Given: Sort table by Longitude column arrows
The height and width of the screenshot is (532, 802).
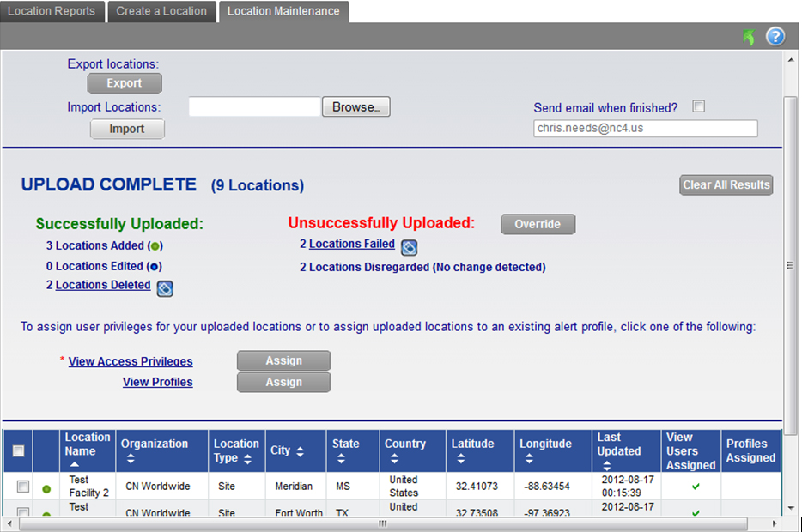Looking at the screenshot, I should [528, 459].
